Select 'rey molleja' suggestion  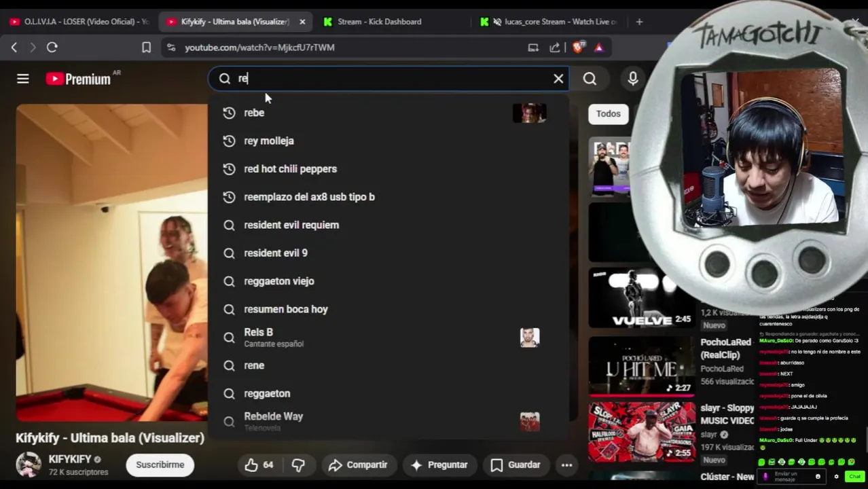388,141
